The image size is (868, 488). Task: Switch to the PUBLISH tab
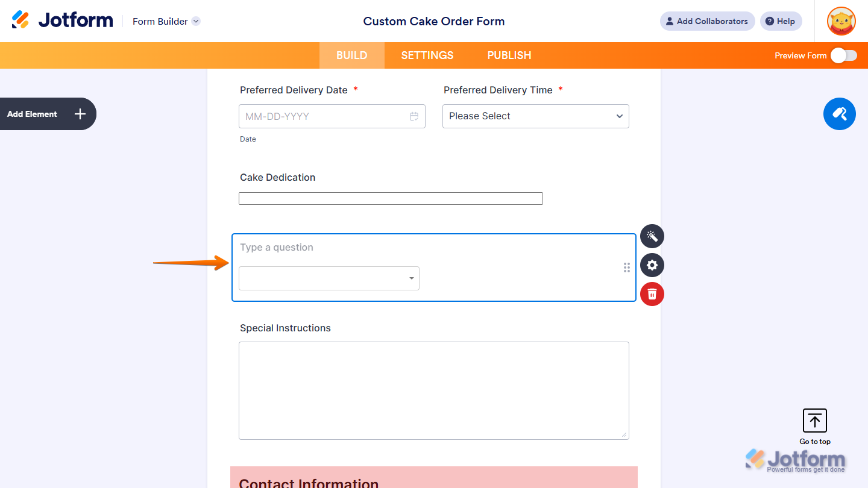coord(509,55)
